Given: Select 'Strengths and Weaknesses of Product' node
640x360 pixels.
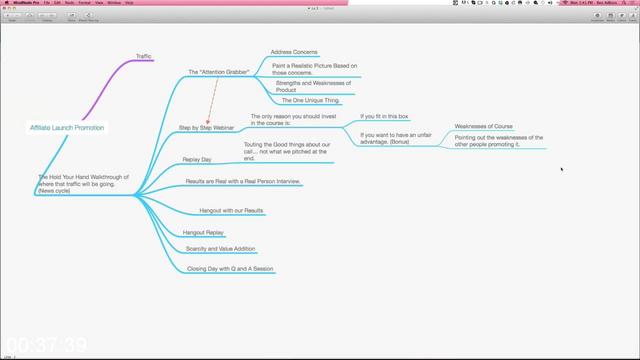Looking at the screenshot, I should pos(313,87).
